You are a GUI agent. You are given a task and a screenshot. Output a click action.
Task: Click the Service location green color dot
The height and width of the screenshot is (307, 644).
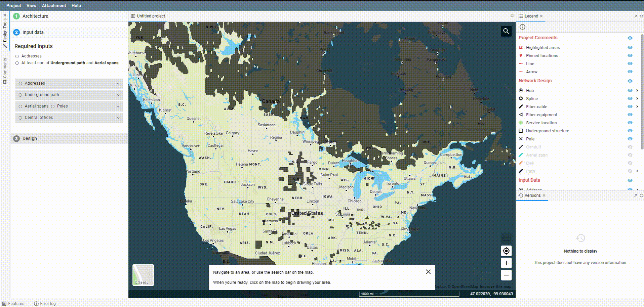521,123
